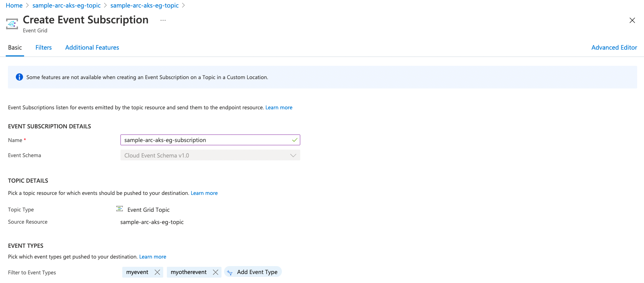Close the Create Event Subscription pane
Image resolution: width=644 pixels, height=283 pixels.
(x=632, y=20)
